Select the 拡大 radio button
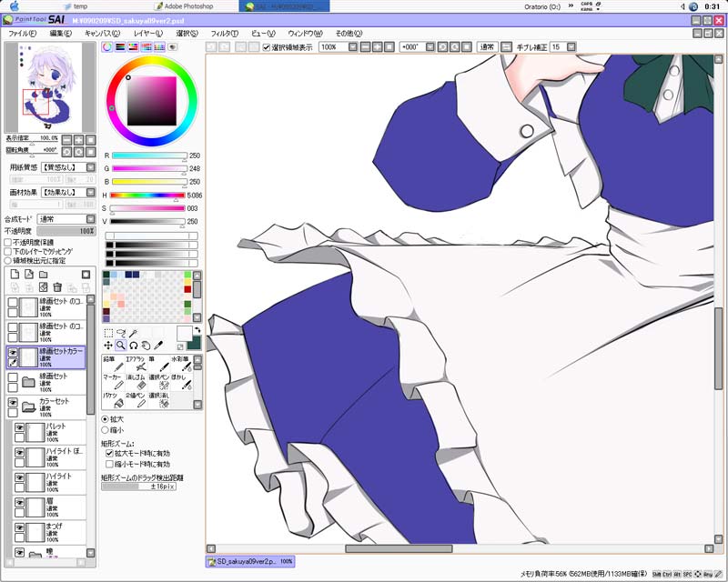 tap(106, 419)
